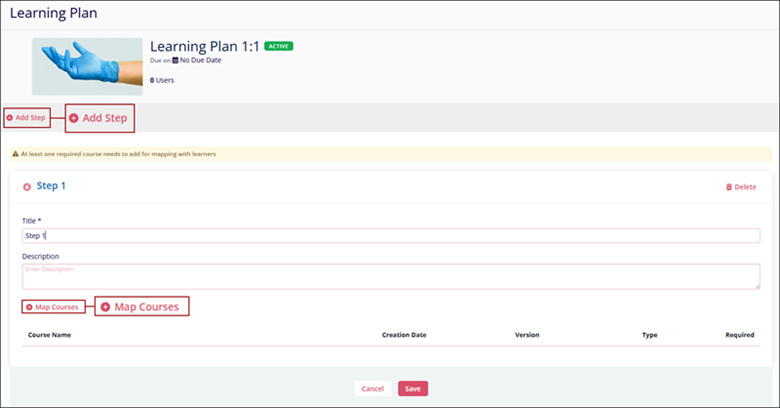Open the 0 Users count link
Screen dimensions: 780x408
tap(162, 79)
